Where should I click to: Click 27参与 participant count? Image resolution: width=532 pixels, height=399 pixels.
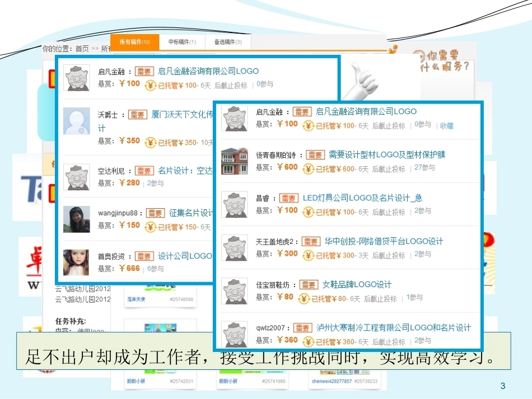[x=424, y=167]
